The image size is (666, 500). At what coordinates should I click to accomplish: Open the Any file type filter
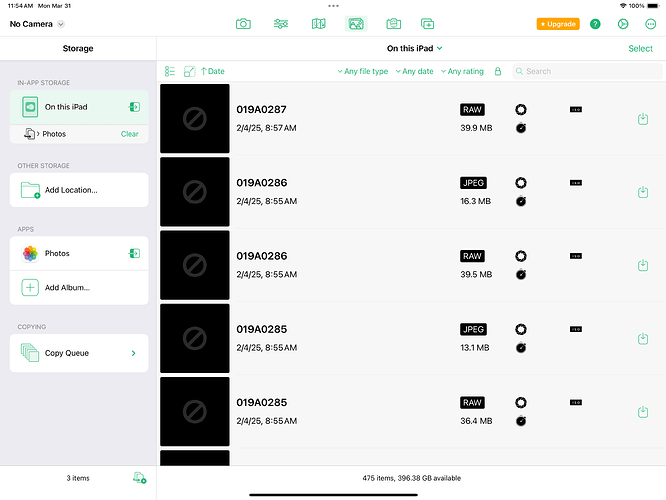tap(363, 71)
